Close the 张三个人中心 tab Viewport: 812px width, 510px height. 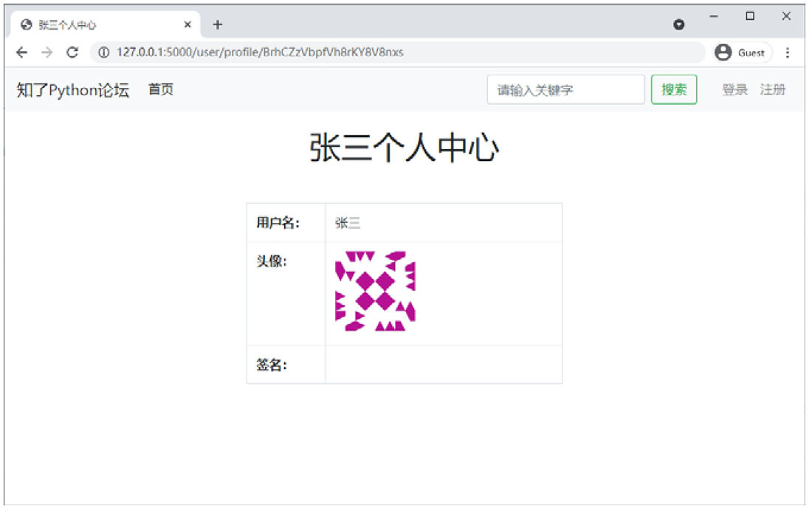[187, 24]
